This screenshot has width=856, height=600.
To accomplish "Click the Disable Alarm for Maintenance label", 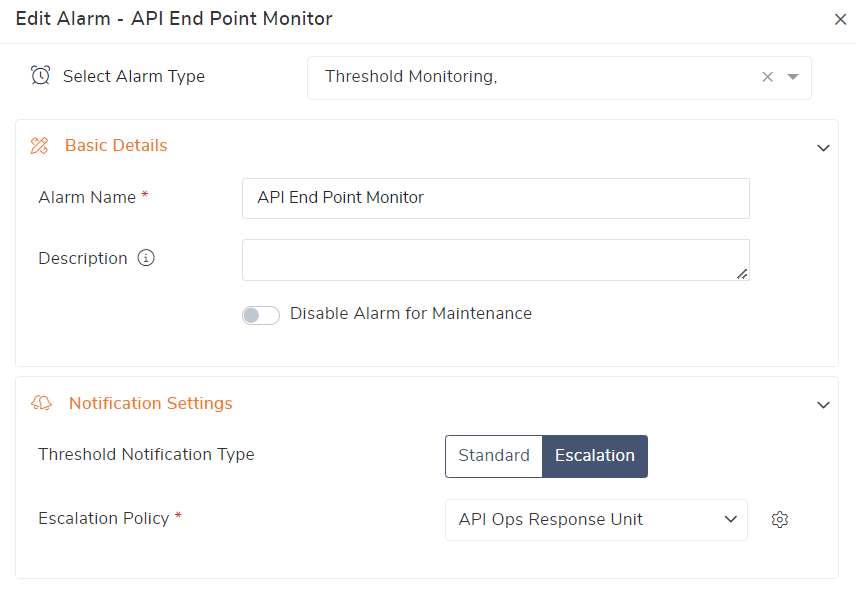I will click(411, 314).
